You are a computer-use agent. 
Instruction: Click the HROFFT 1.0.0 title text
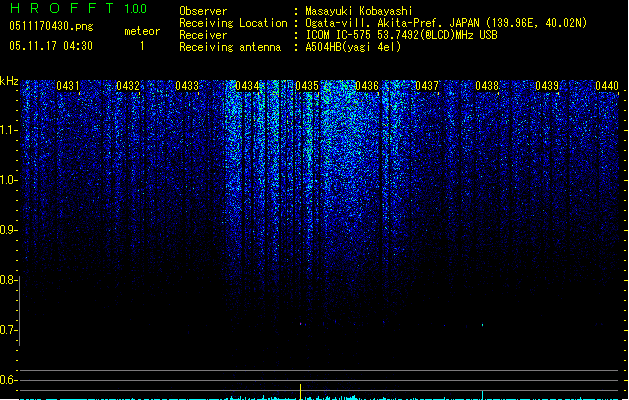(x=79, y=8)
